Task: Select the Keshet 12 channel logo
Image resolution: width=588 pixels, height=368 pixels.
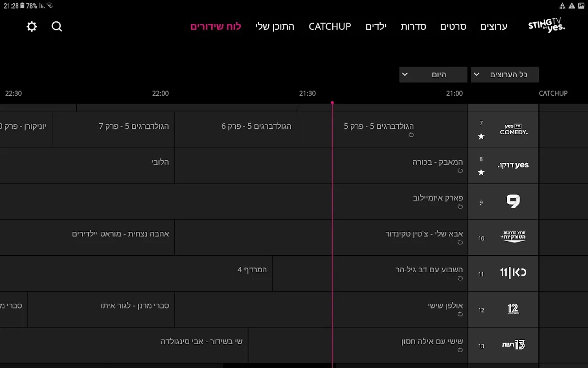Action: pyautogui.click(x=513, y=309)
